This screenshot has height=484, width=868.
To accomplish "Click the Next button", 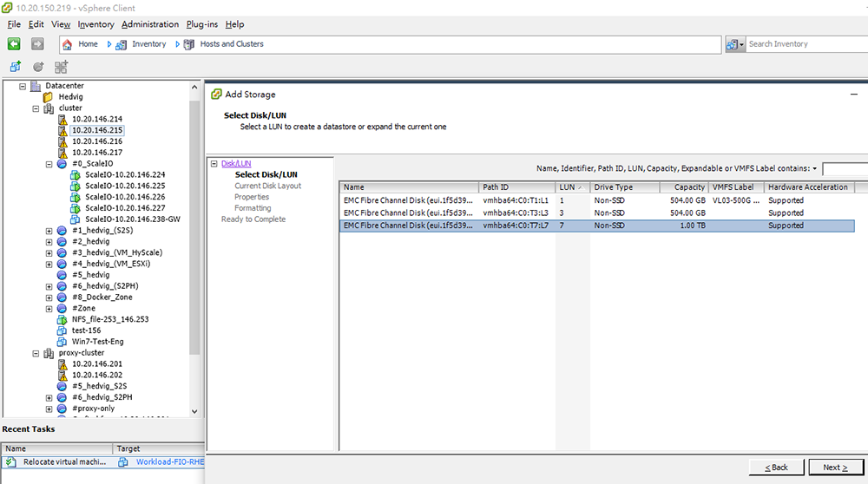I will (x=835, y=468).
